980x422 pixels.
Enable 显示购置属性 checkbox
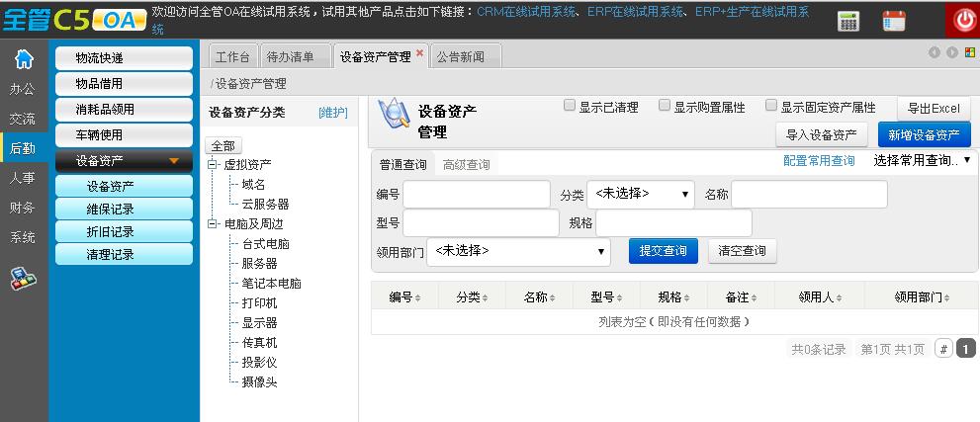pyautogui.click(x=665, y=106)
